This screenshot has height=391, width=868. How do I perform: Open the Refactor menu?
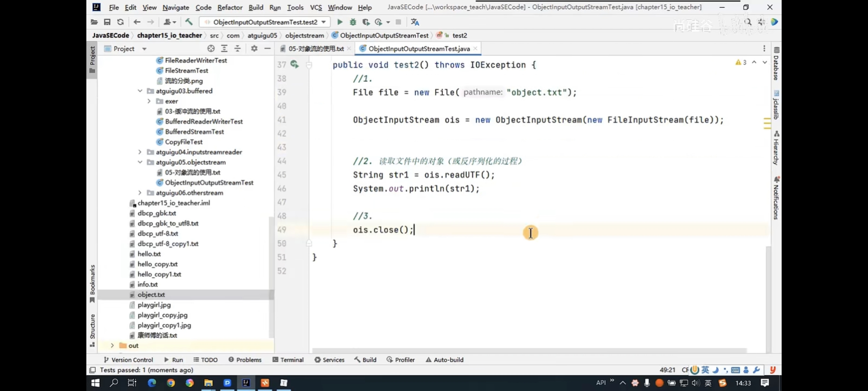click(x=229, y=7)
